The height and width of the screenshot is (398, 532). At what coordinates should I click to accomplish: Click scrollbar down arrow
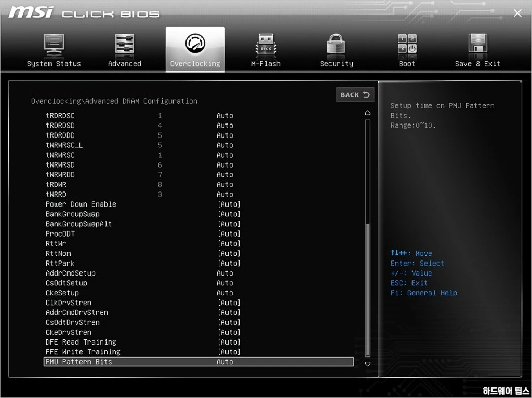tap(367, 364)
